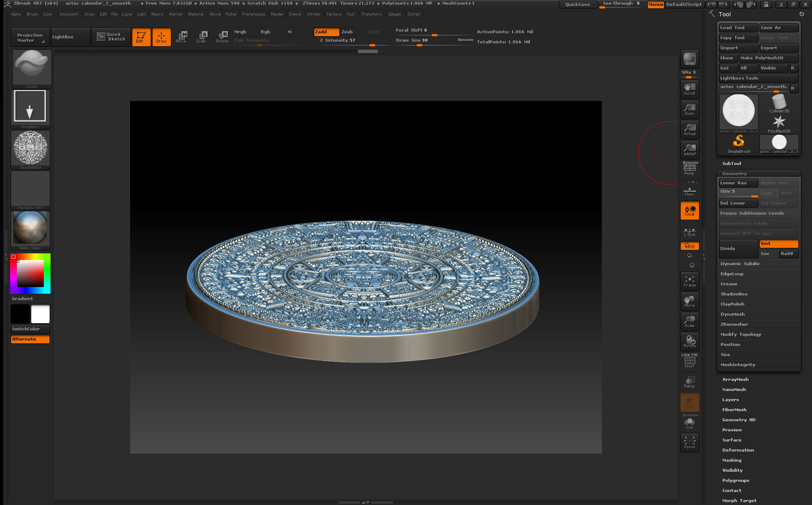
Task: Select the black secondary color swatch
Action: click(20, 314)
